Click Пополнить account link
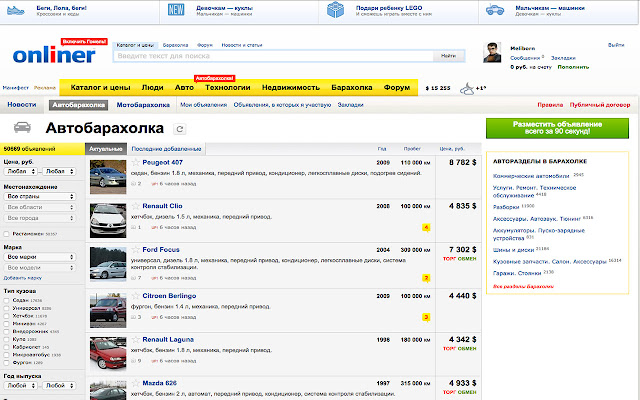 click(x=573, y=67)
